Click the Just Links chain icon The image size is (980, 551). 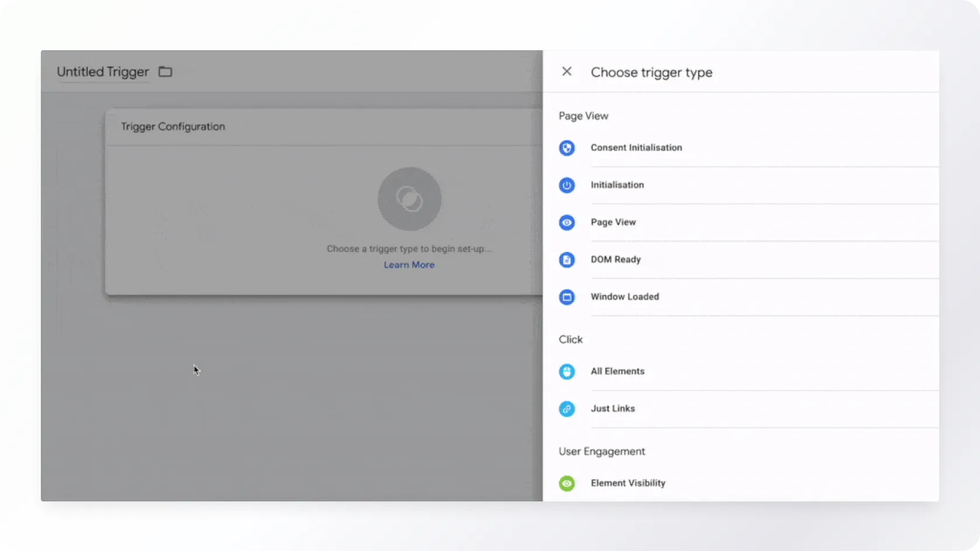tap(566, 409)
